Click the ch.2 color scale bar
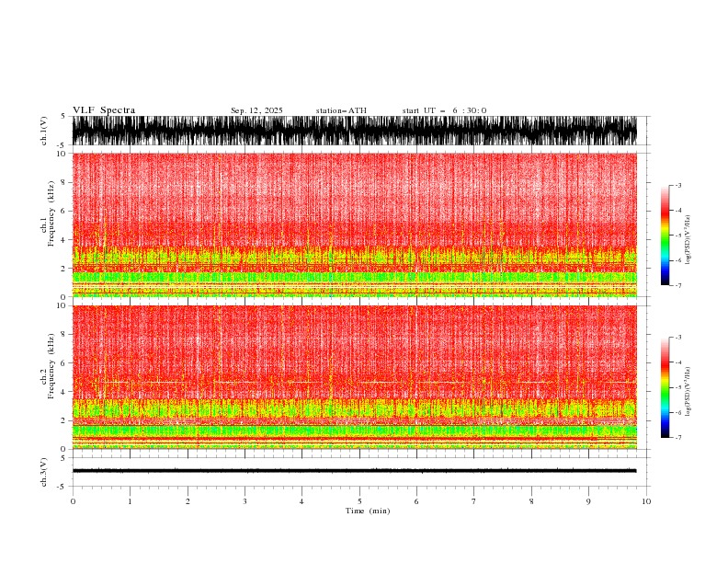Viewport: 728px width, 563px height. (x=665, y=387)
